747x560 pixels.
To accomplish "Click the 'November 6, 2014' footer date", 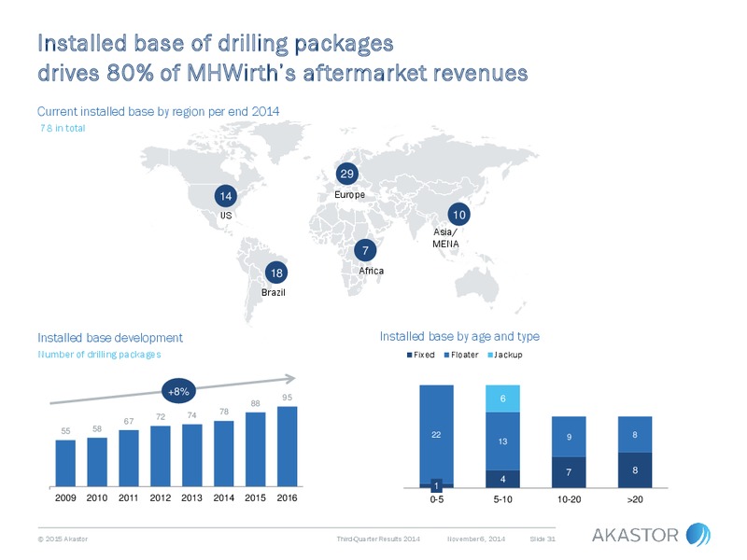I will point(476,539).
